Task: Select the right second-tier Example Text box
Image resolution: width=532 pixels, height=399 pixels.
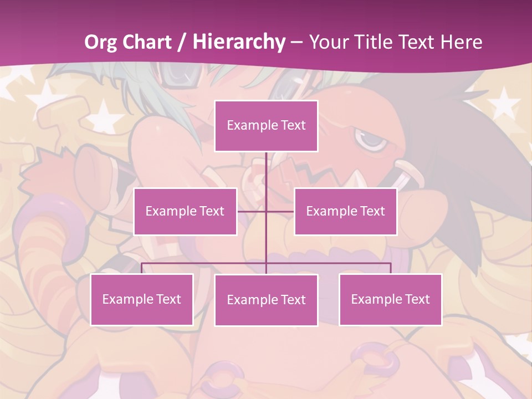Action: click(346, 212)
